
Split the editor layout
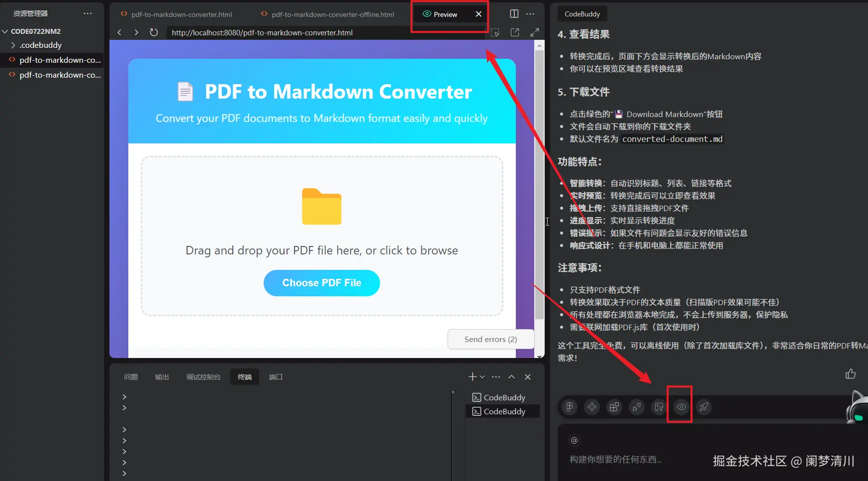click(x=514, y=14)
